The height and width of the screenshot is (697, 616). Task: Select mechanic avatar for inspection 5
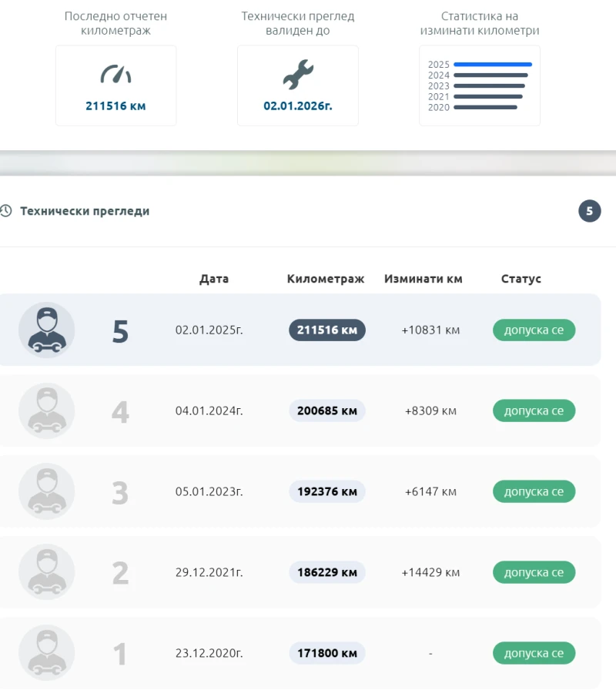pos(46,330)
